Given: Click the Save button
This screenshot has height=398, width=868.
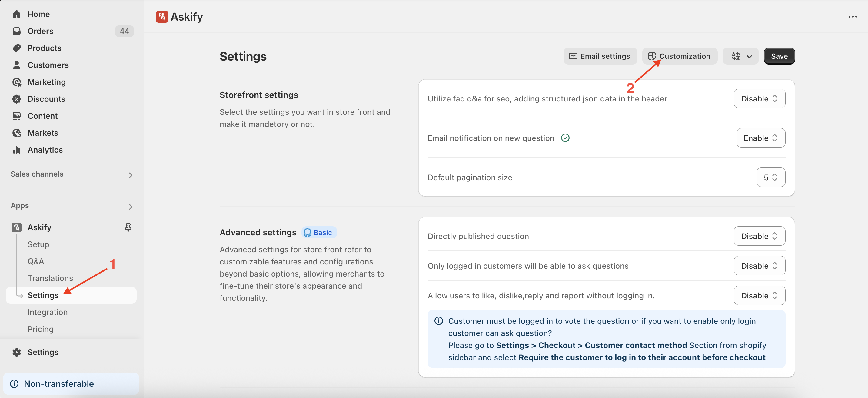Looking at the screenshot, I should 779,56.
